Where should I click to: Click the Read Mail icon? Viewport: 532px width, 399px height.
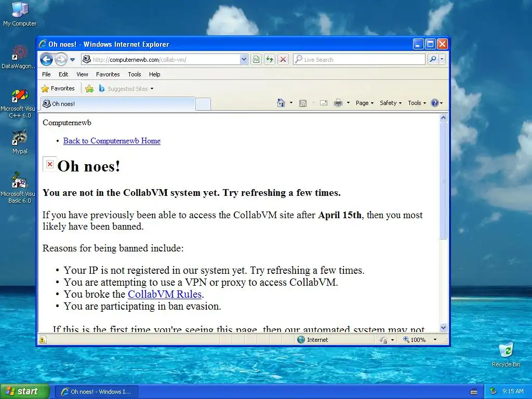click(324, 103)
